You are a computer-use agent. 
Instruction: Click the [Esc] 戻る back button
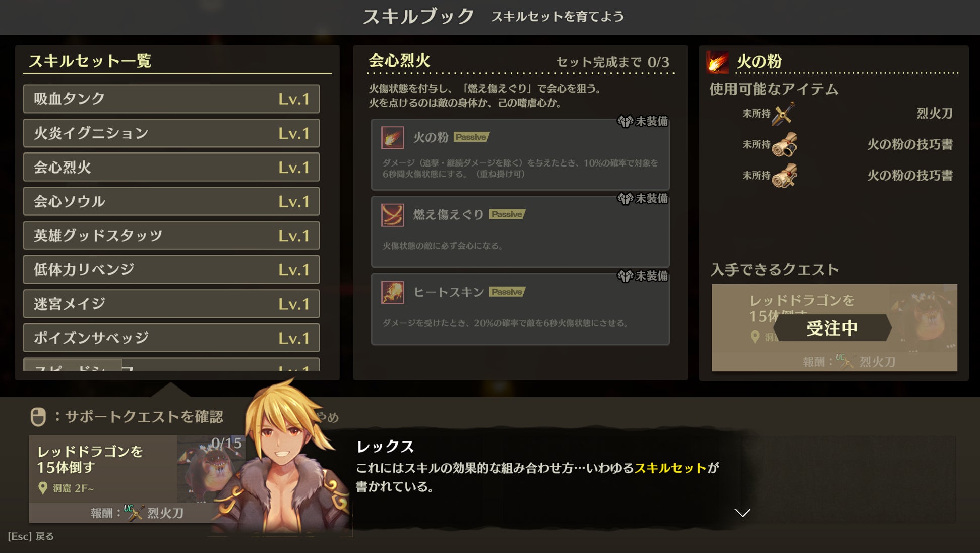point(31,536)
